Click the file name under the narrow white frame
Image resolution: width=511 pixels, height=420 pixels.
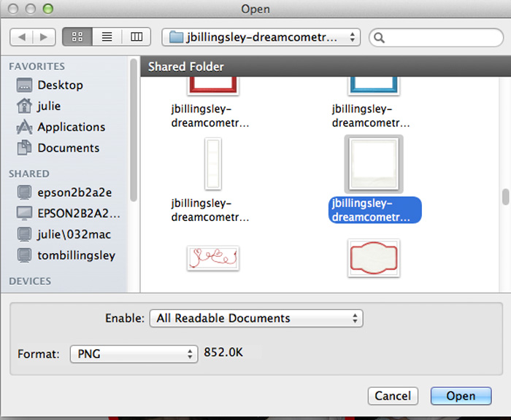[x=210, y=210]
